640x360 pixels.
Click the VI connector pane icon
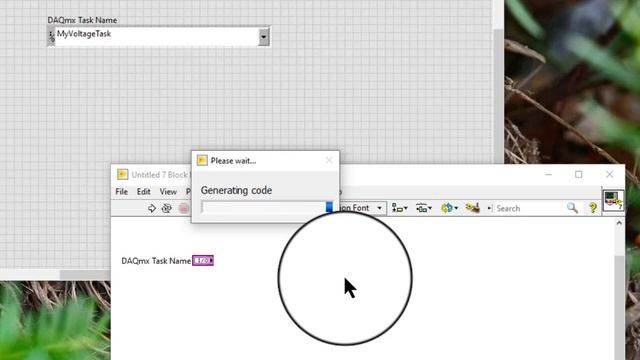click(x=613, y=200)
